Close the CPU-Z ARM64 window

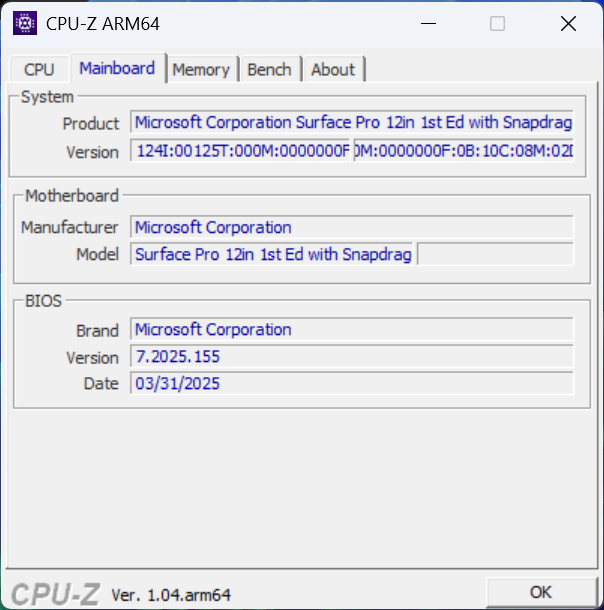coord(568,23)
